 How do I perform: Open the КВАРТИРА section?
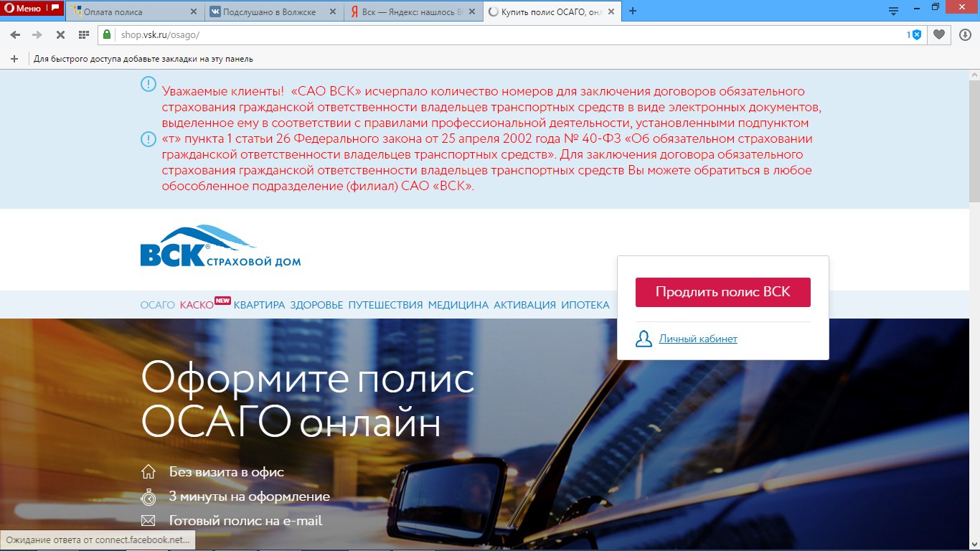tap(259, 305)
